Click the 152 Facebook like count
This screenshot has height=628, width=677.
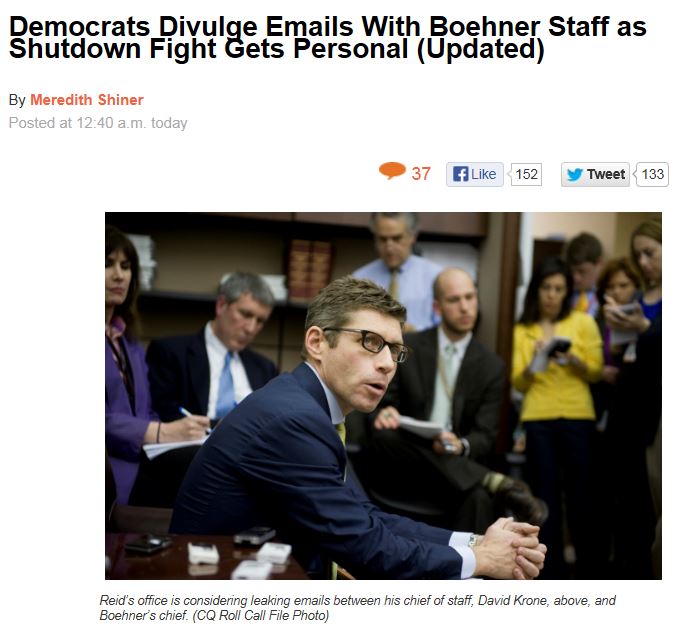526,174
